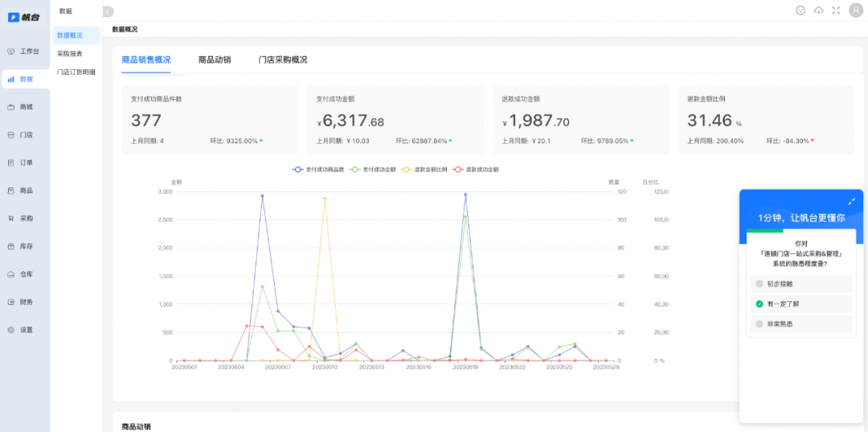Collapse the secondary sidebar with arrow toggle

tap(108, 11)
